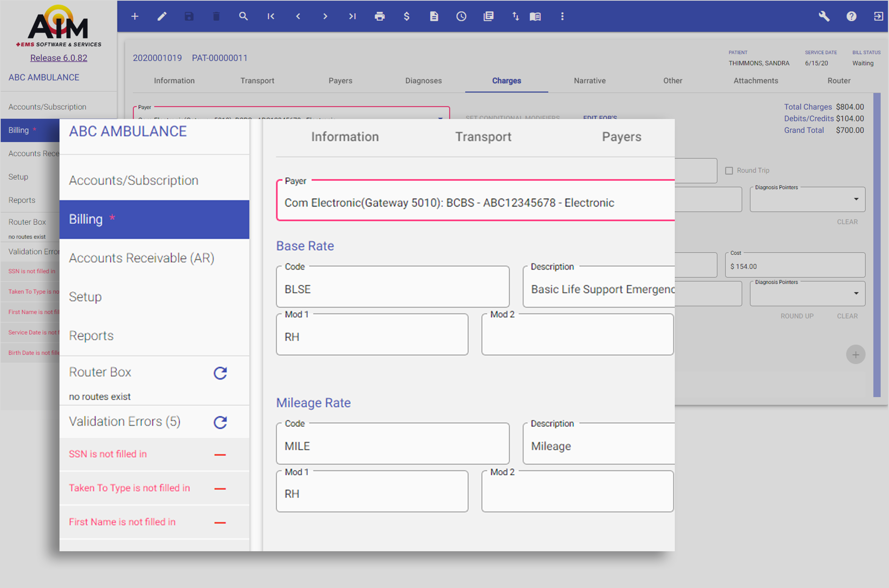The height and width of the screenshot is (588, 889).
Task: Toggle the Round Trip checkbox
Action: 729,171
